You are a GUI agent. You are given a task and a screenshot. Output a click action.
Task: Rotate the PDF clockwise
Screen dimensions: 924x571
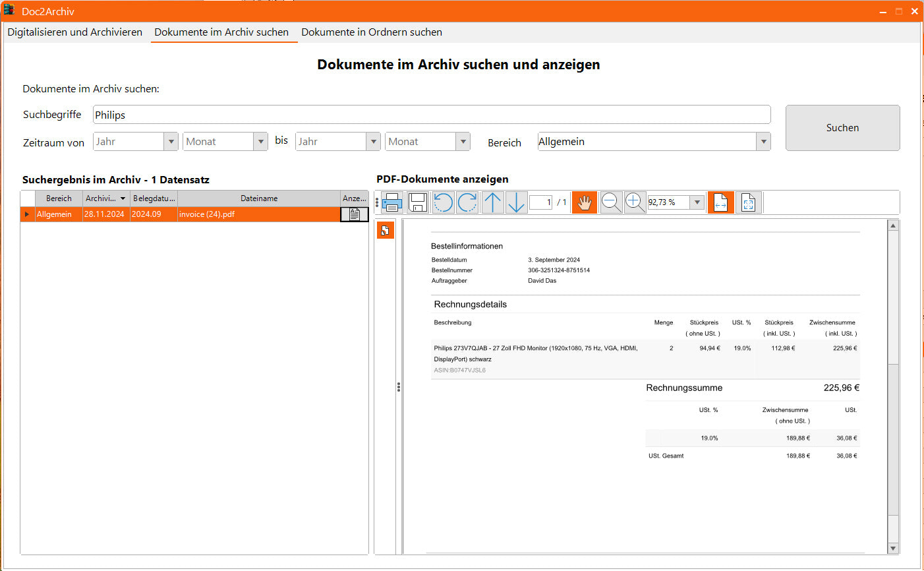click(x=467, y=202)
